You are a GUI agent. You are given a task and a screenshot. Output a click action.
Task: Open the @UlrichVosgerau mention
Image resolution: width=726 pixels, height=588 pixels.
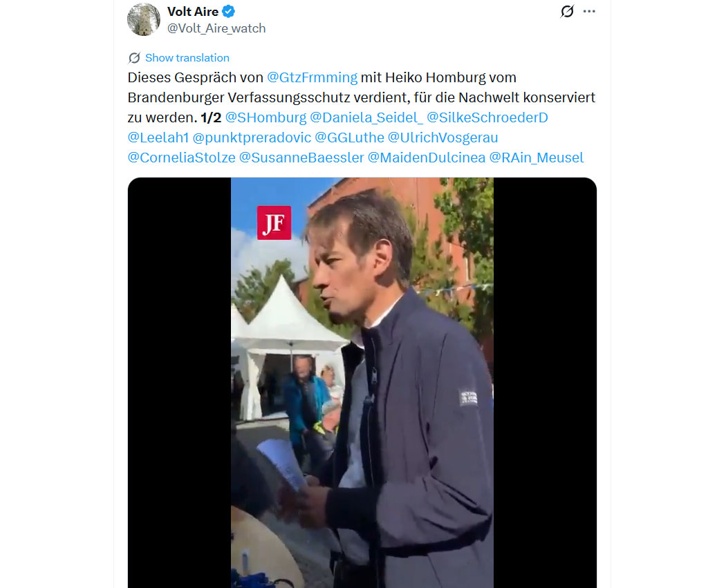pos(443,137)
